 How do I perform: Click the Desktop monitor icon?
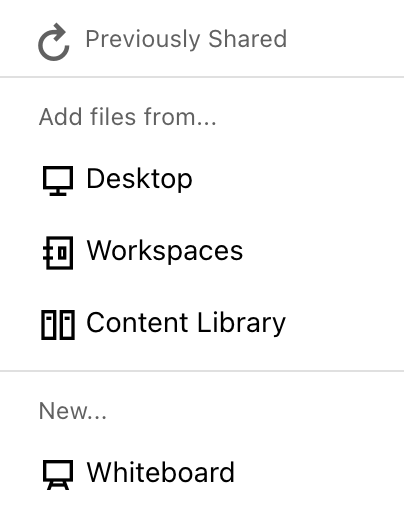click(58, 181)
